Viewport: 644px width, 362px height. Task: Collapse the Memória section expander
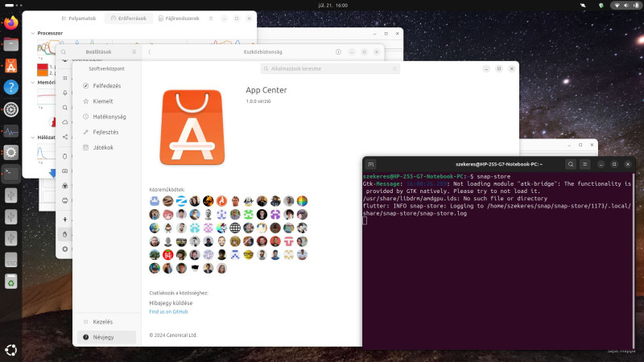pos(33,83)
